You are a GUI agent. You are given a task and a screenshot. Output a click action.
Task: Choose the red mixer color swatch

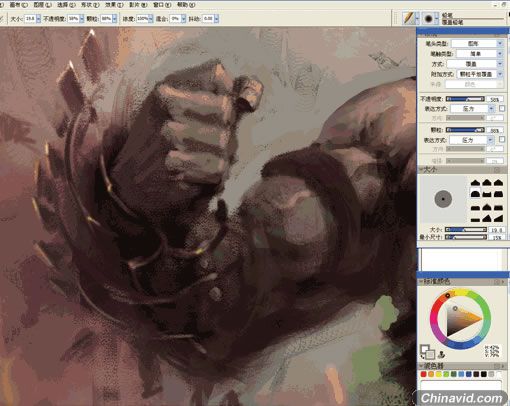pyautogui.click(x=423, y=374)
